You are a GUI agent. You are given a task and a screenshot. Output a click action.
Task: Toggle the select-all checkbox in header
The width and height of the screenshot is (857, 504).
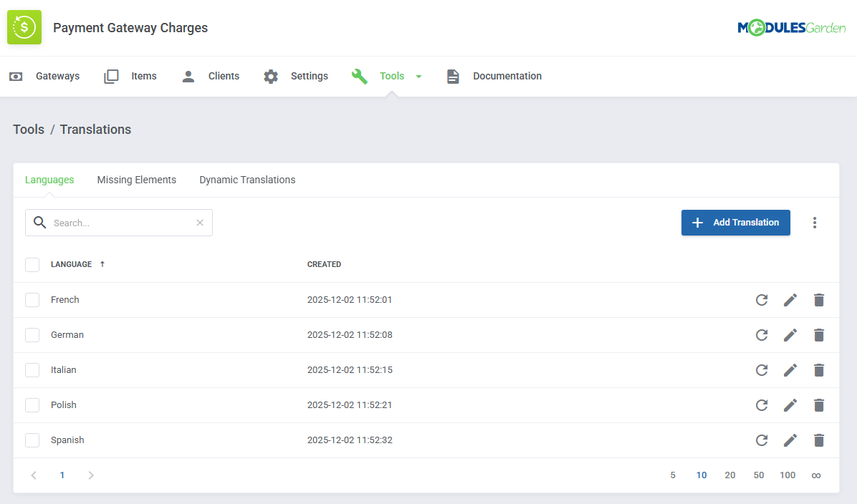coord(32,265)
